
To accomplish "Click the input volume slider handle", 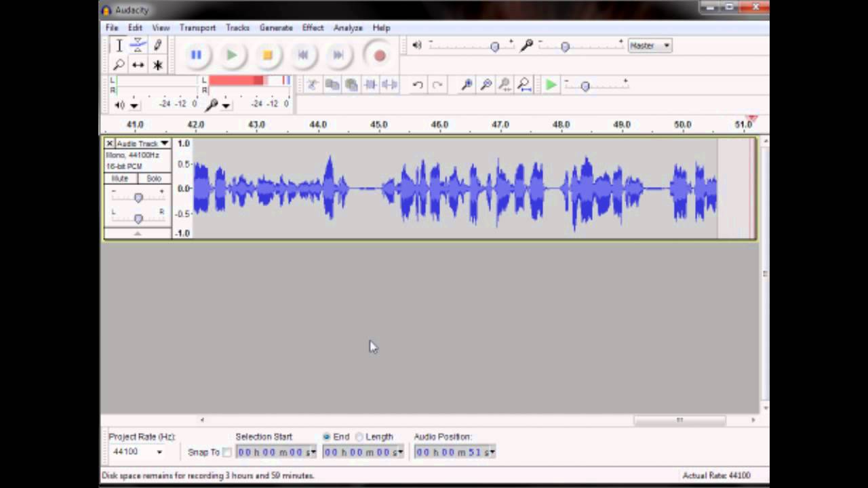I will coord(565,46).
